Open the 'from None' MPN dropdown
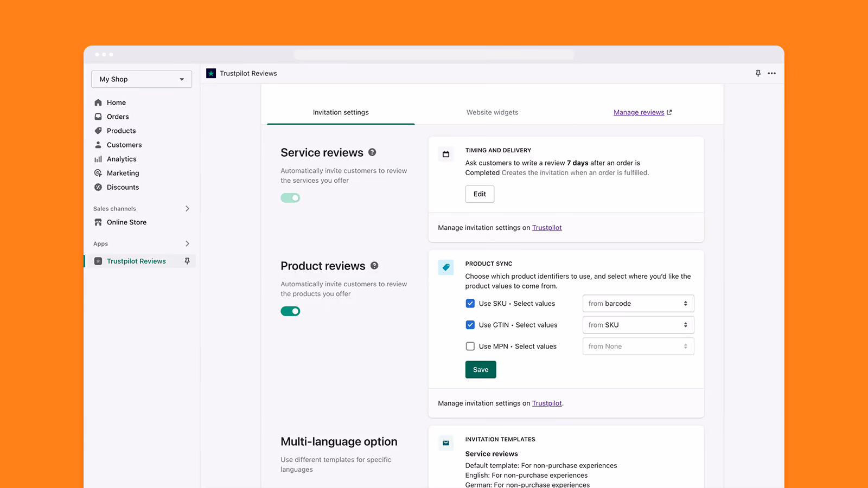The image size is (868, 488). 639,346
